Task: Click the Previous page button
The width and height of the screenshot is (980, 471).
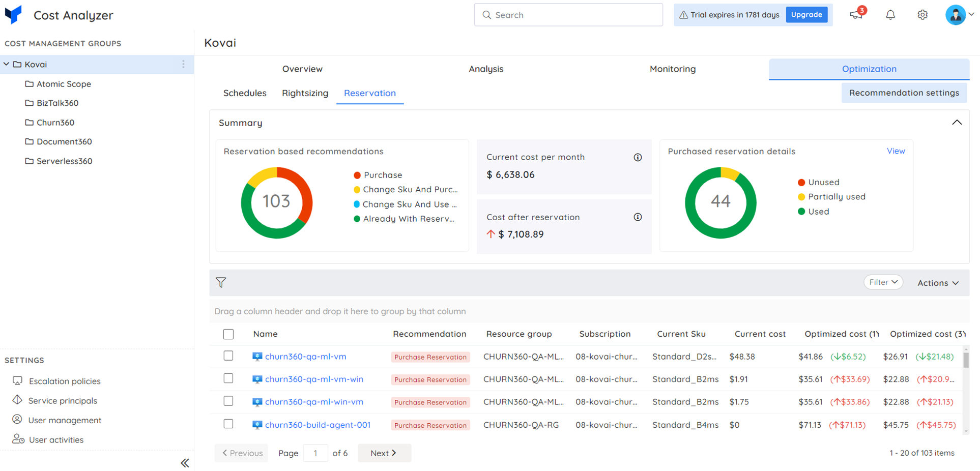Action: [242, 453]
